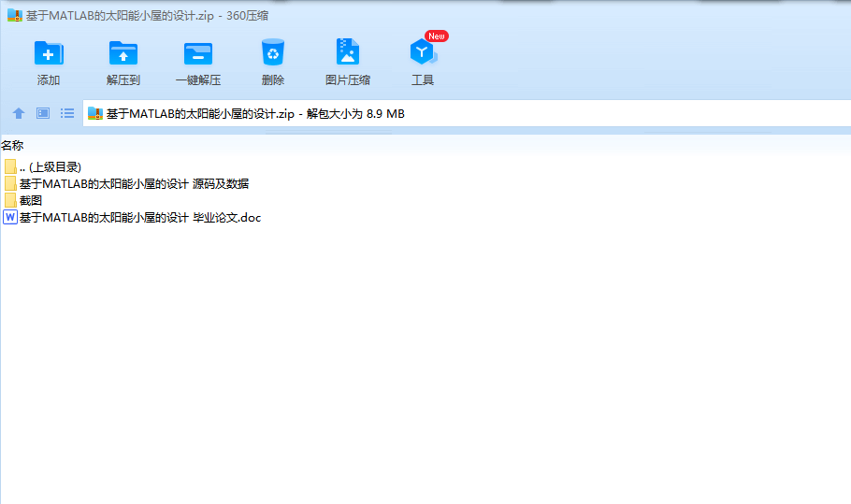Switch to the list view icon
Image resolution: width=851 pixels, height=504 pixels.
67,113
